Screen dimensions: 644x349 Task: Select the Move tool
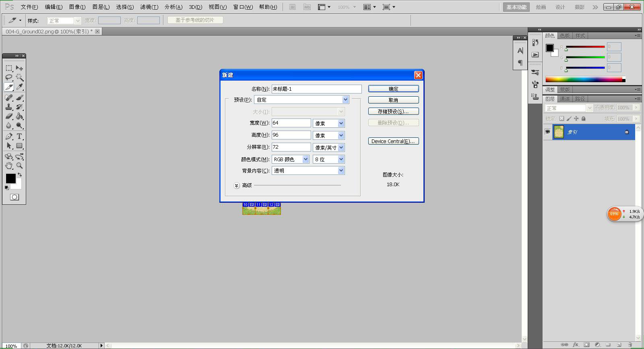[19, 68]
